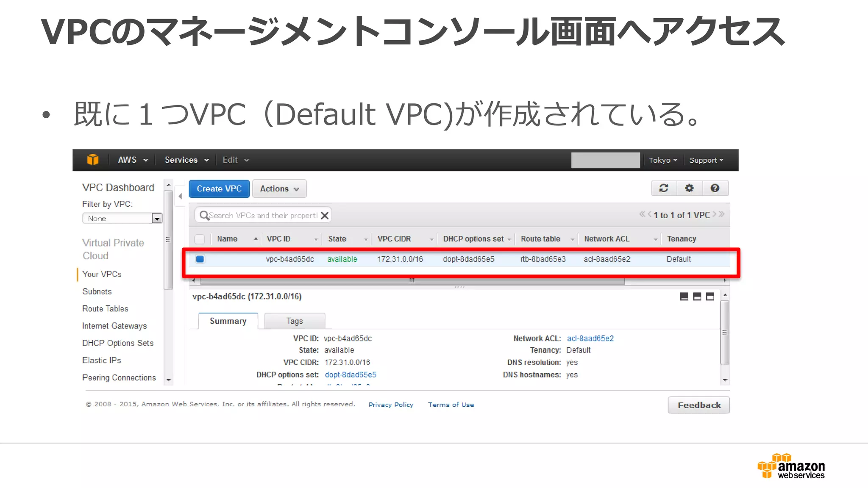Open VPC Dashboard in sidebar
868x488 pixels.
click(x=118, y=187)
